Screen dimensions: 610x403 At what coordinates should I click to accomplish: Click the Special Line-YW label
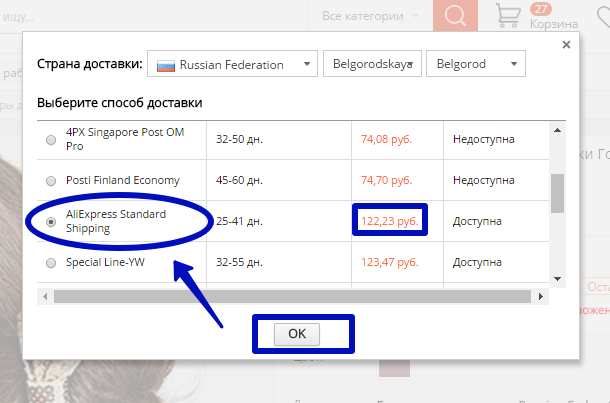click(105, 262)
